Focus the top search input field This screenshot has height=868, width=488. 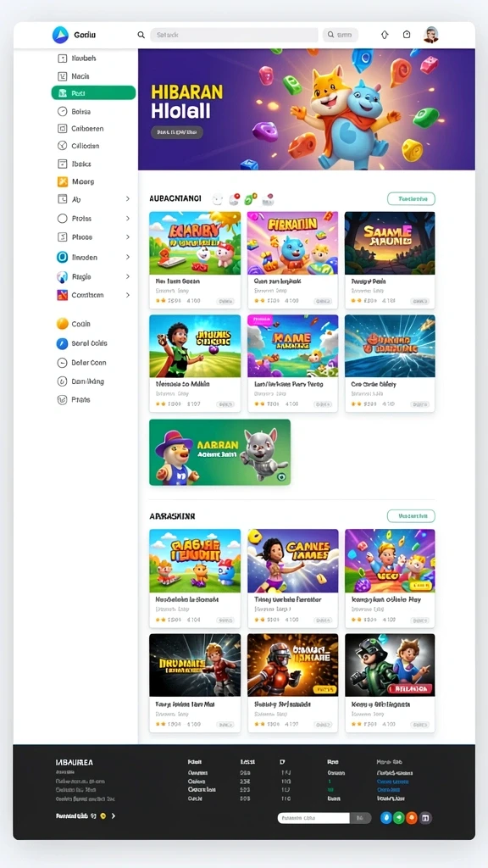click(x=234, y=35)
